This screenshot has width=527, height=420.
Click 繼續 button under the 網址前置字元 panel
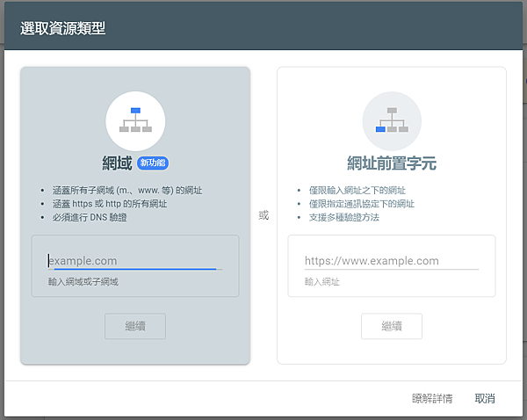coord(392,326)
